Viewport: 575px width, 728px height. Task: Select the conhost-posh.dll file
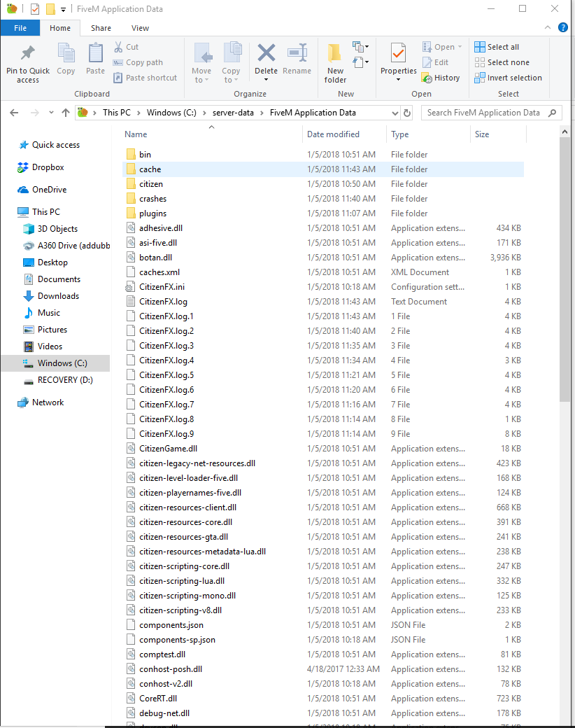tap(323, 669)
